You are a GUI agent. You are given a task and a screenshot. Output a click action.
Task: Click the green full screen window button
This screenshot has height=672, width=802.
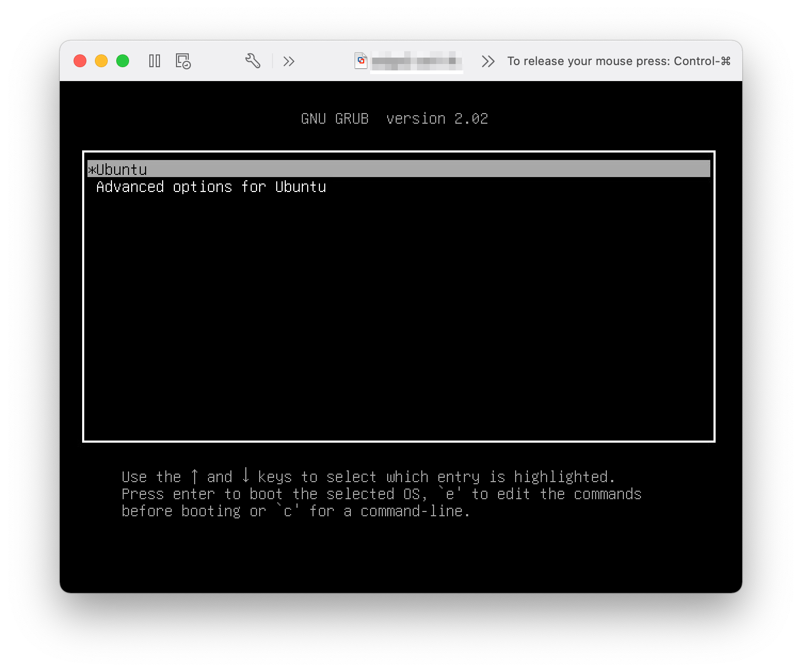click(x=123, y=61)
